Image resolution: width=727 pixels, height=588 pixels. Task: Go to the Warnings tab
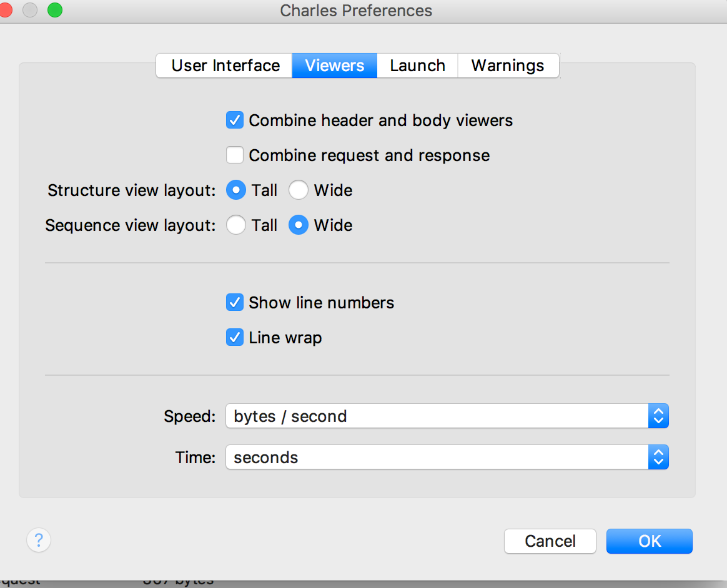[x=507, y=66]
